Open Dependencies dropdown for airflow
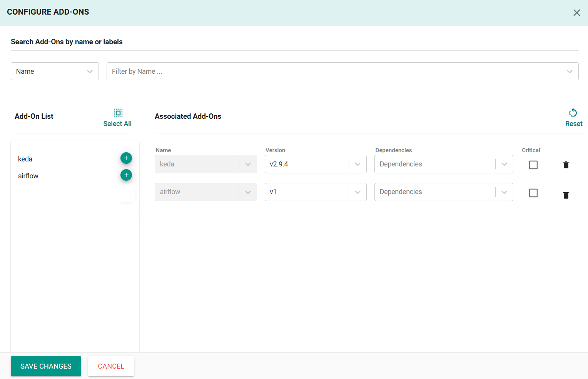This screenshot has width=588, height=379. pyautogui.click(x=444, y=192)
